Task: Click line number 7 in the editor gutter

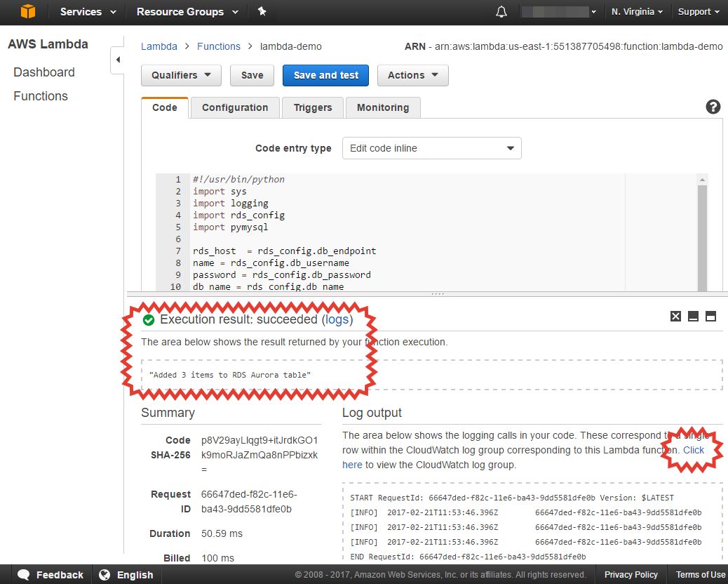Action: [x=178, y=251]
